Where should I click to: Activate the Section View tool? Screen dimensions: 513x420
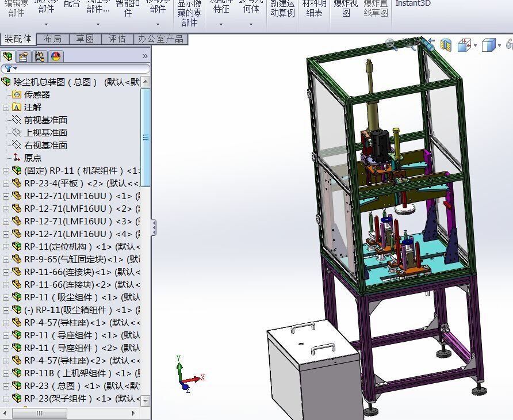coord(446,44)
